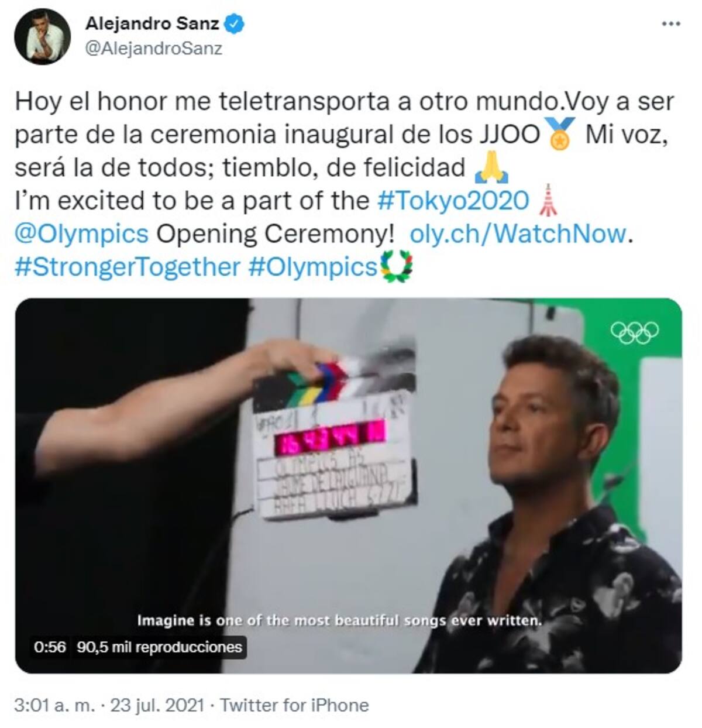Click the praying hands emoji
The height and width of the screenshot is (728, 702).
490,168
